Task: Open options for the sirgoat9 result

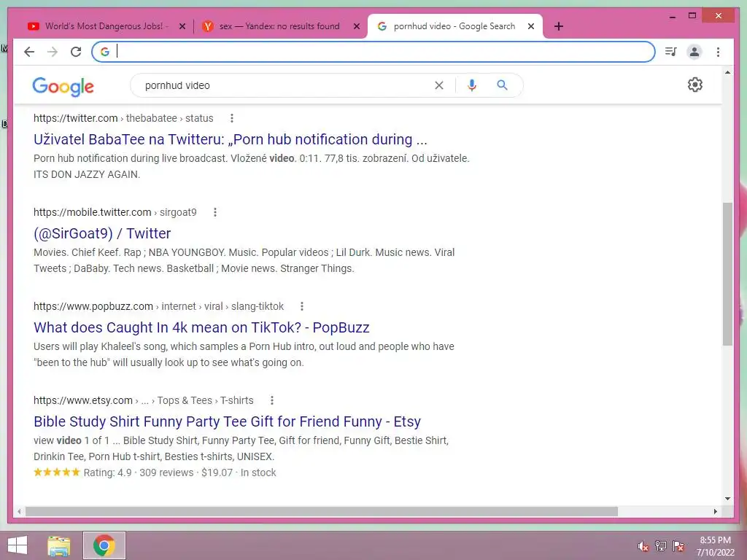Action: pos(215,212)
